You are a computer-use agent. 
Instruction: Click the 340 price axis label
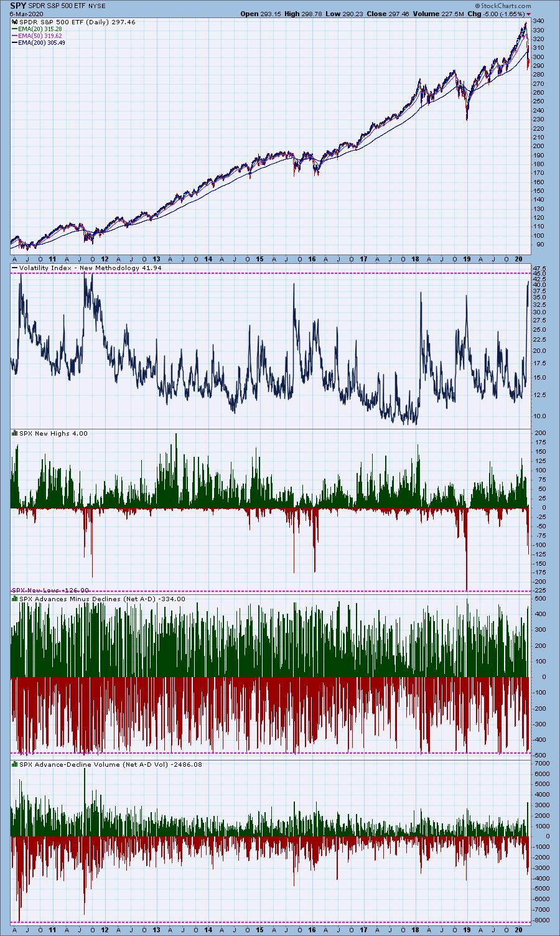[x=539, y=22]
